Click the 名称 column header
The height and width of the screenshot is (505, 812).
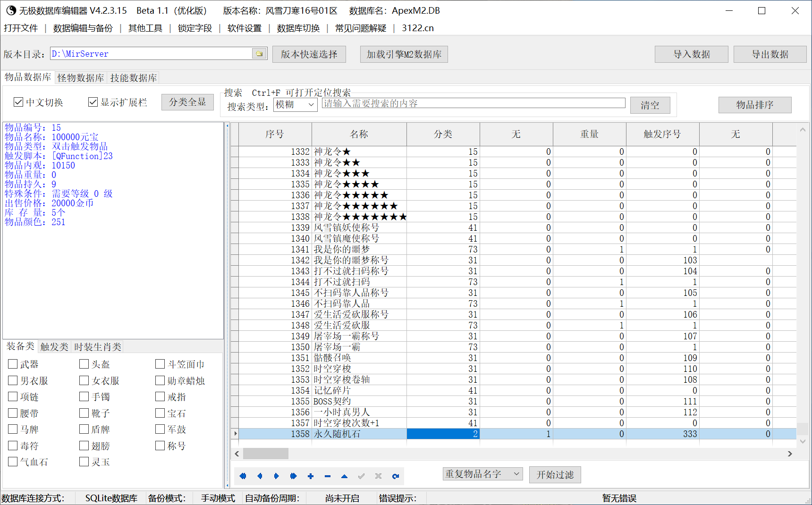tap(359, 134)
